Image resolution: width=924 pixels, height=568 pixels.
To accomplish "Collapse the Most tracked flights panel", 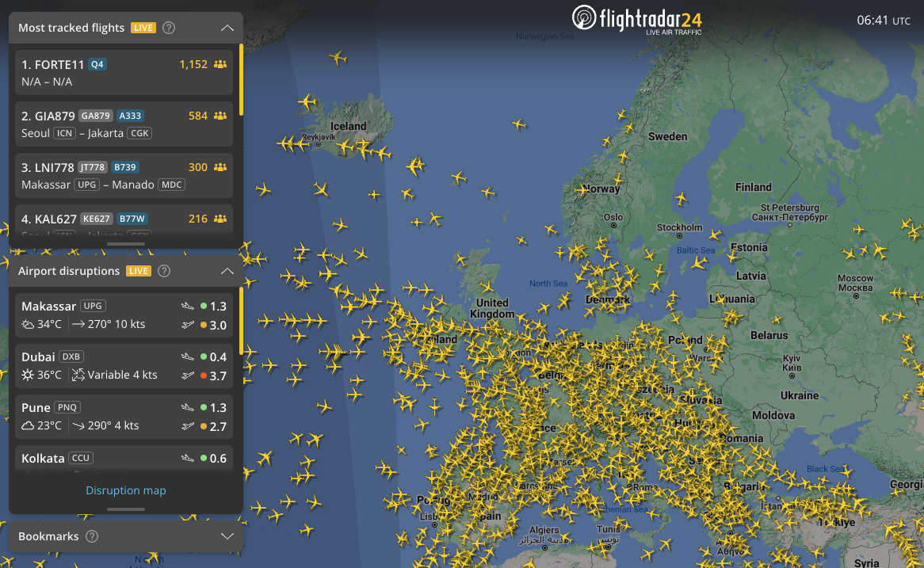I will click(x=227, y=28).
